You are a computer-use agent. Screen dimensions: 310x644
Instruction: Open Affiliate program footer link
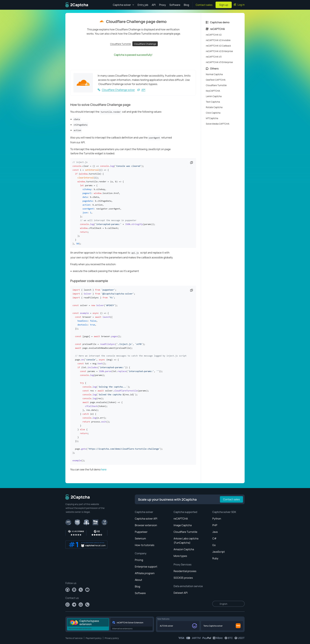tap(145, 573)
